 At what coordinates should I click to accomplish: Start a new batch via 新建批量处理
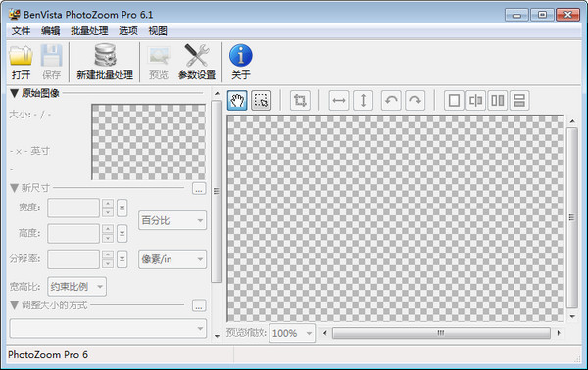point(105,62)
